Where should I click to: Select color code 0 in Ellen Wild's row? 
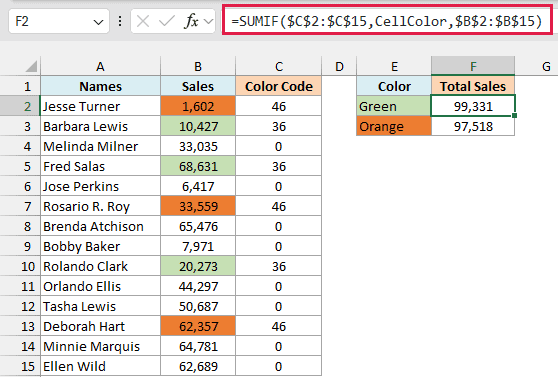point(279,366)
